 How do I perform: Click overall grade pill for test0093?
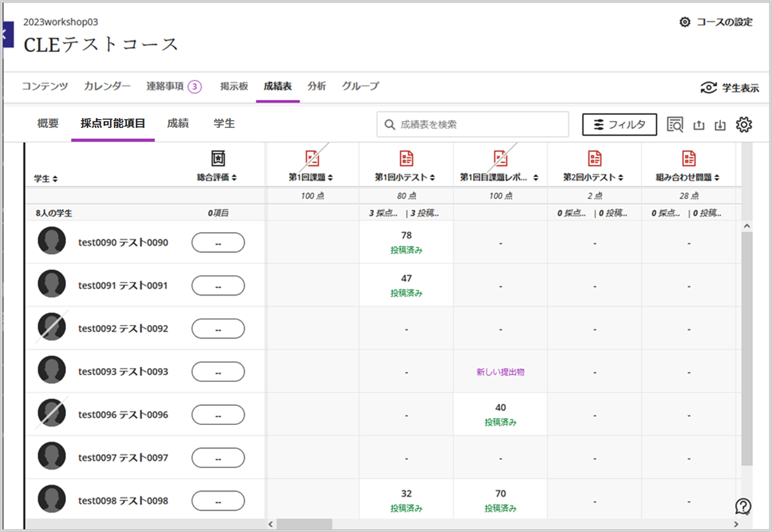pyautogui.click(x=218, y=372)
